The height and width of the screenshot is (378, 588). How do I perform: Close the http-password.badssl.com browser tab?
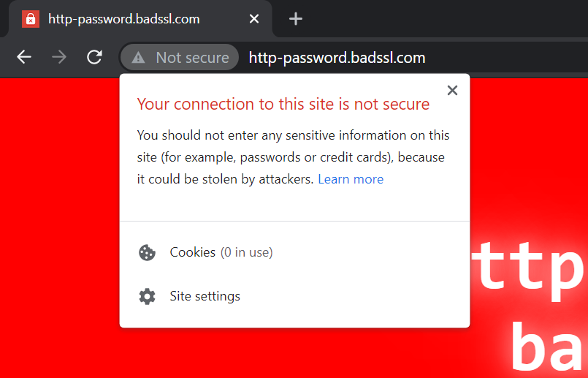tap(254, 19)
